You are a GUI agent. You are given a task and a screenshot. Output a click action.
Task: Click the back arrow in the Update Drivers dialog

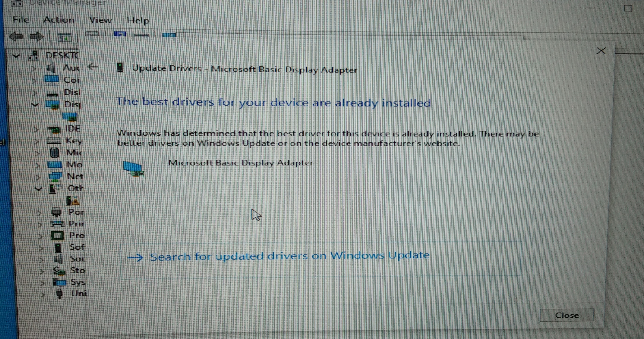(x=93, y=67)
